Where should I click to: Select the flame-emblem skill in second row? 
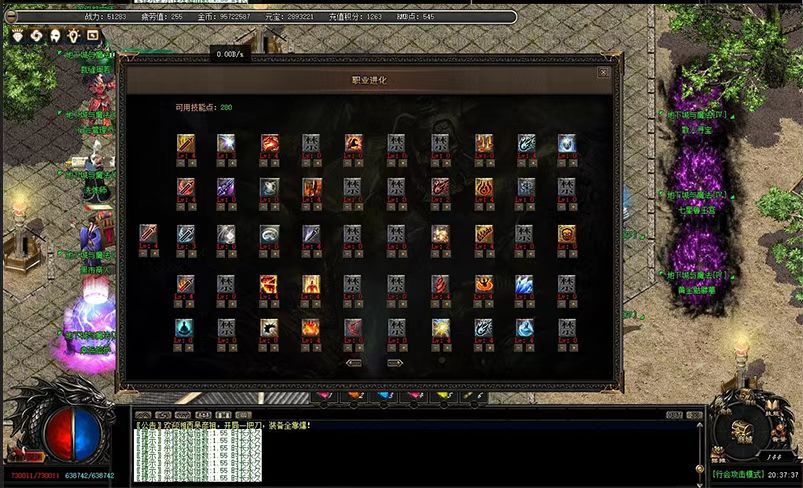(x=483, y=188)
